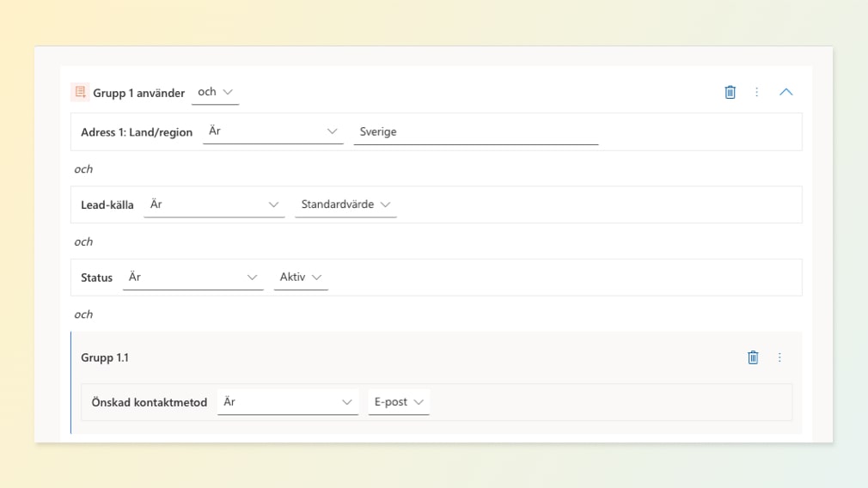Open more options for Grupp 1
Image resolution: width=868 pixels, height=488 pixels.
click(757, 92)
